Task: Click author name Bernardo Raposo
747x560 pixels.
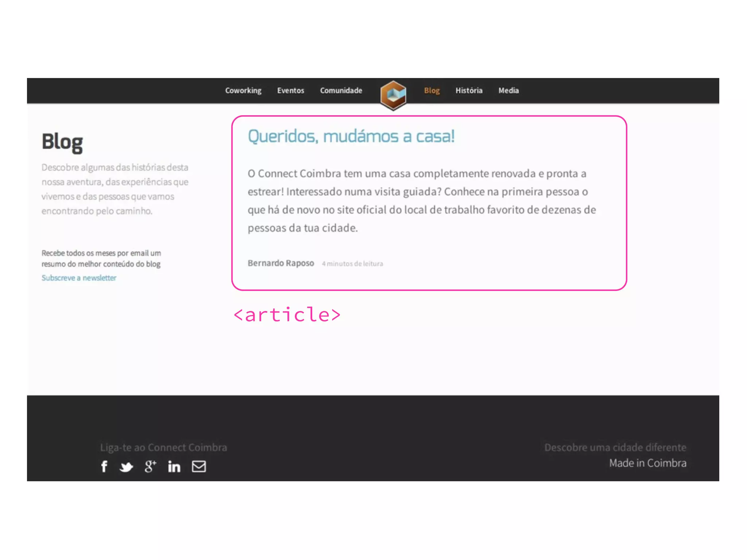Action: (280, 263)
